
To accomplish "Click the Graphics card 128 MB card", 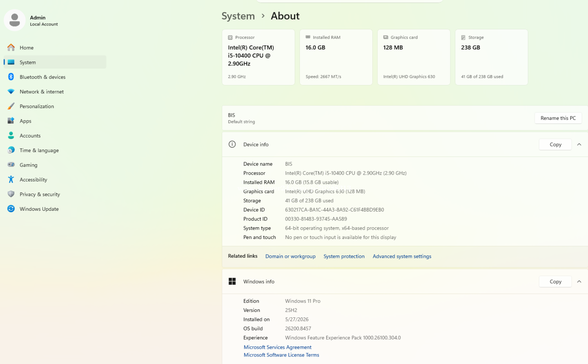I will pos(414,57).
